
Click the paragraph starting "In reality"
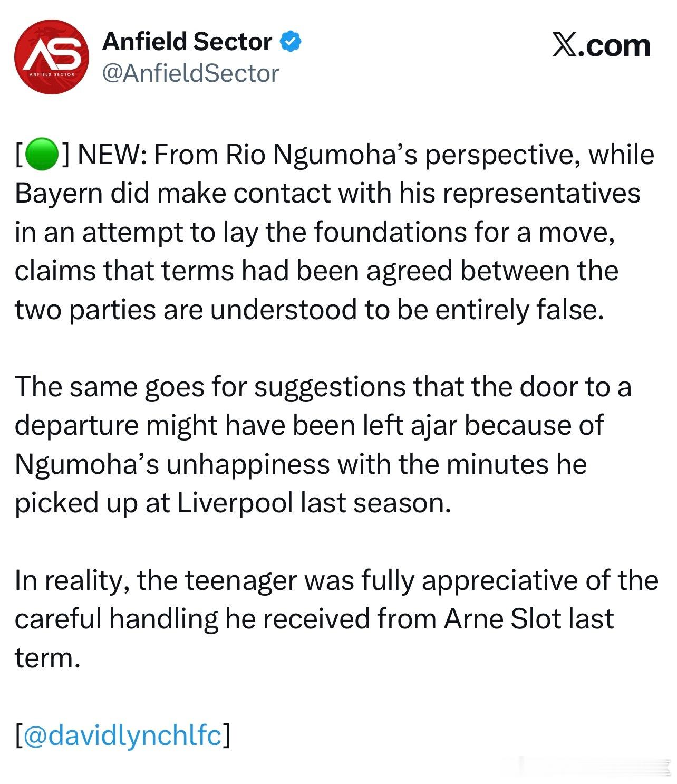click(336, 619)
